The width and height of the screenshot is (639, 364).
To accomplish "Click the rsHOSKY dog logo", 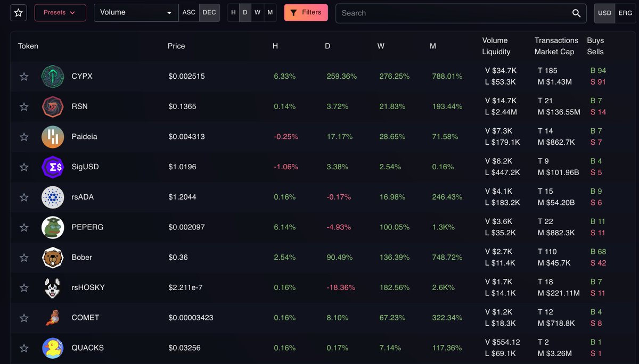I will [x=53, y=287].
